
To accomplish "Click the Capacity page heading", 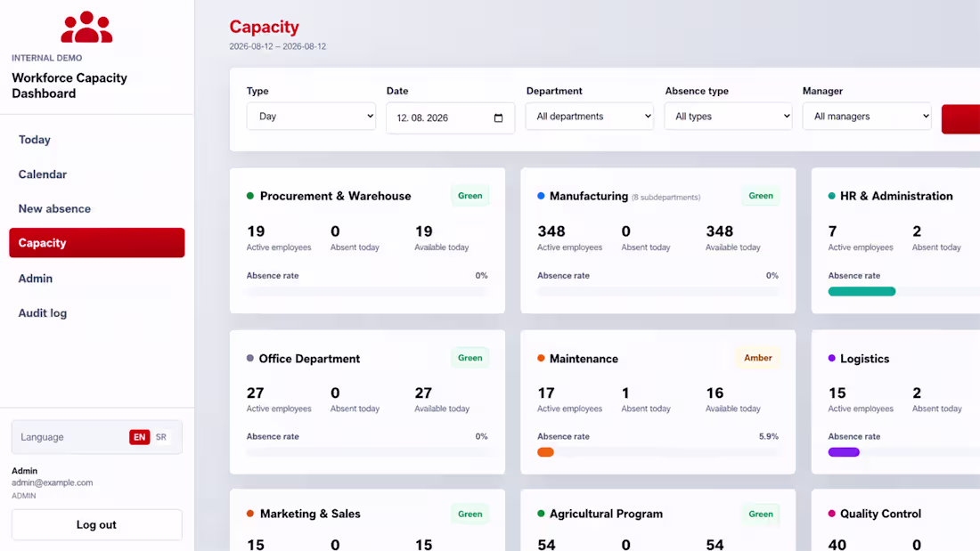I will tap(265, 27).
